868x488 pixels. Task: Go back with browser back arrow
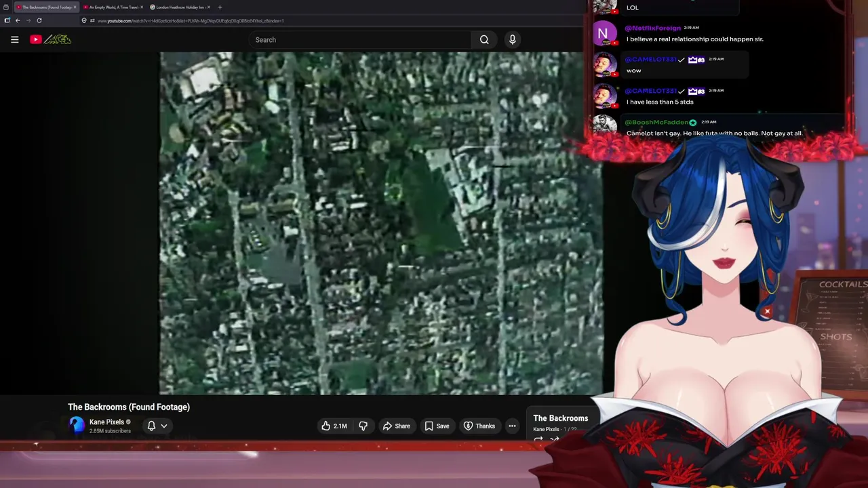[x=18, y=20]
